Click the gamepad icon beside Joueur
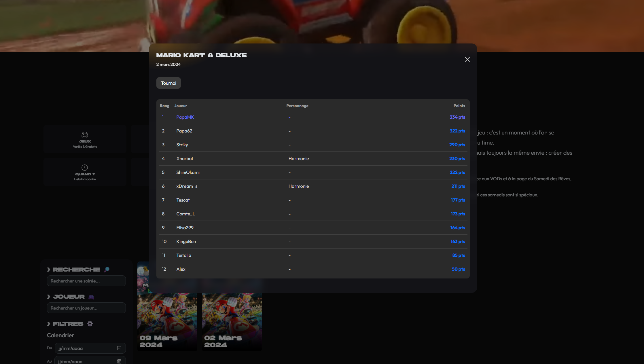The image size is (644, 364). (x=91, y=297)
